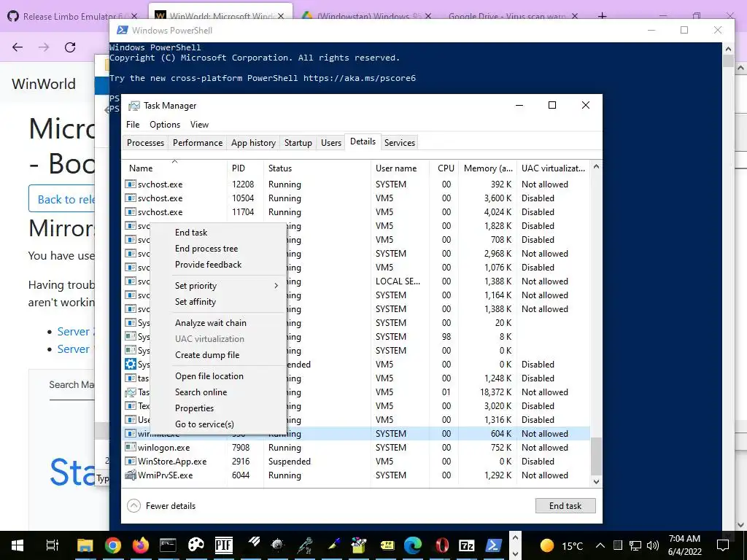Launch Opera from the taskbar
The width and height of the screenshot is (747, 560).
[441, 545]
